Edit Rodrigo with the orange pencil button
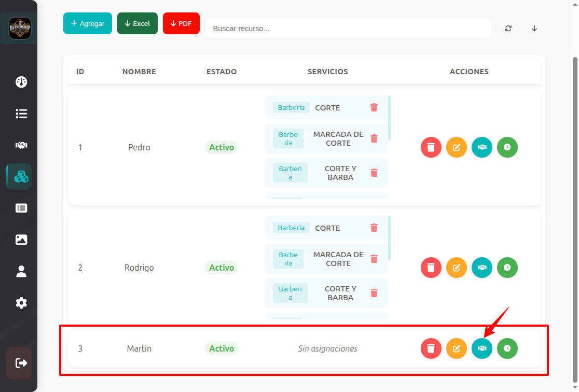The height and width of the screenshot is (392, 579). (457, 268)
